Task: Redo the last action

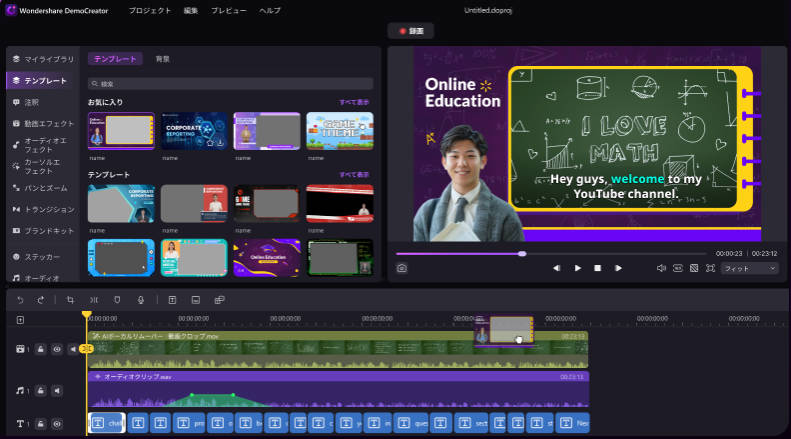Action: coord(41,300)
